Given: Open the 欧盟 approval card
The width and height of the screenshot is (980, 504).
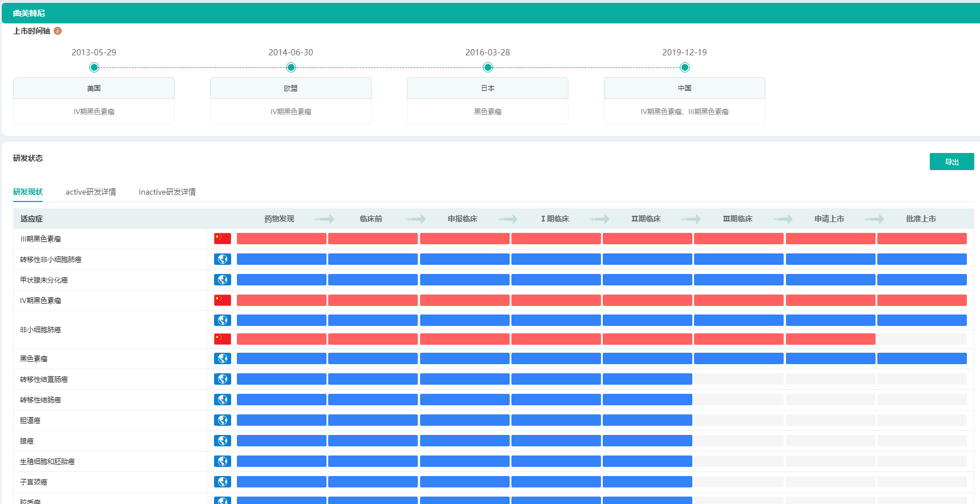Looking at the screenshot, I should 291,100.
